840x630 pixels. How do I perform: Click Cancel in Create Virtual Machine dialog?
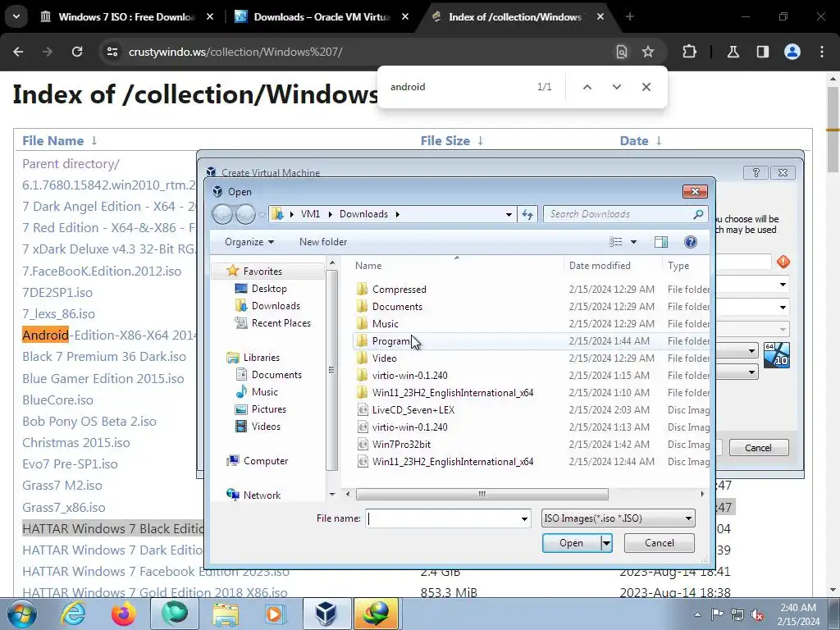[758, 448]
